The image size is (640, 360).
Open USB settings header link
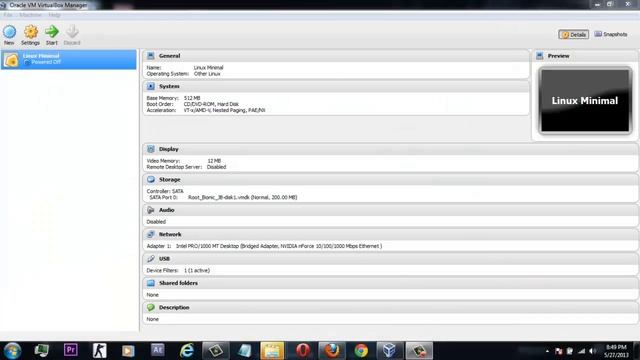click(x=164, y=259)
